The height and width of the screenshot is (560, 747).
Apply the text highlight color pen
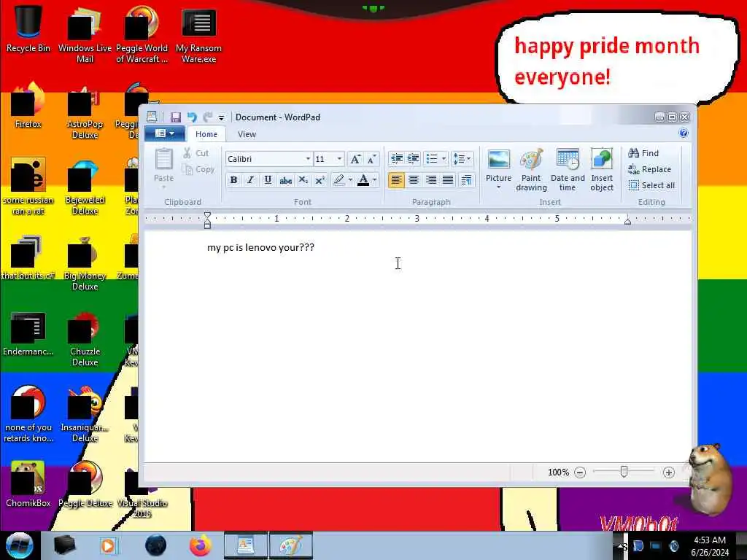pyautogui.click(x=338, y=180)
